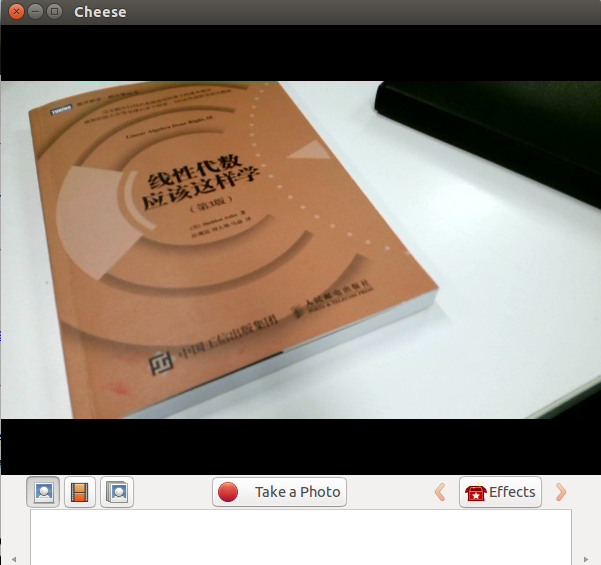Image resolution: width=601 pixels, height=565 pixels.
Task: Minimize the Cheese window
Action: click(35, 11)
